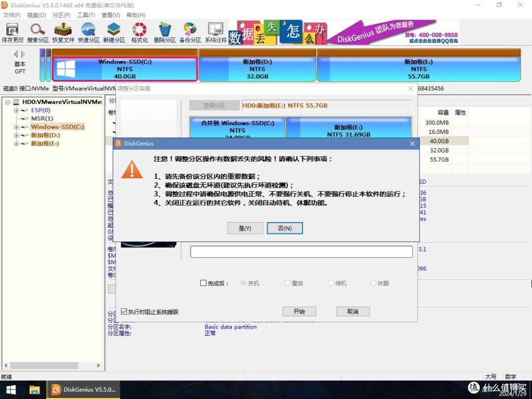Expand the ESP(0) tree node

click(16, 110)
